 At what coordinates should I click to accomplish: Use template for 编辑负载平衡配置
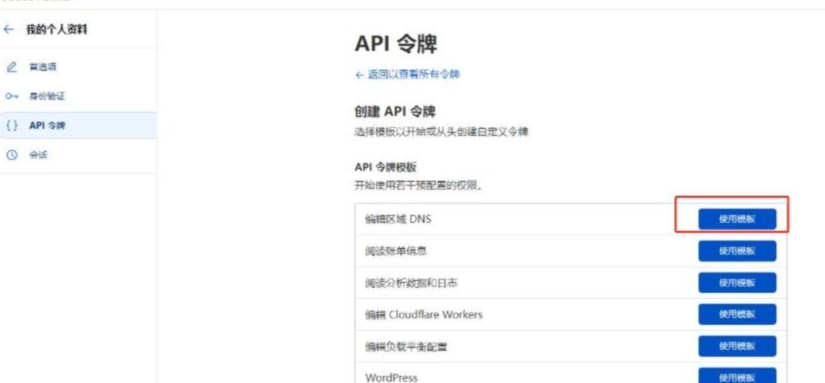point(737,346)
